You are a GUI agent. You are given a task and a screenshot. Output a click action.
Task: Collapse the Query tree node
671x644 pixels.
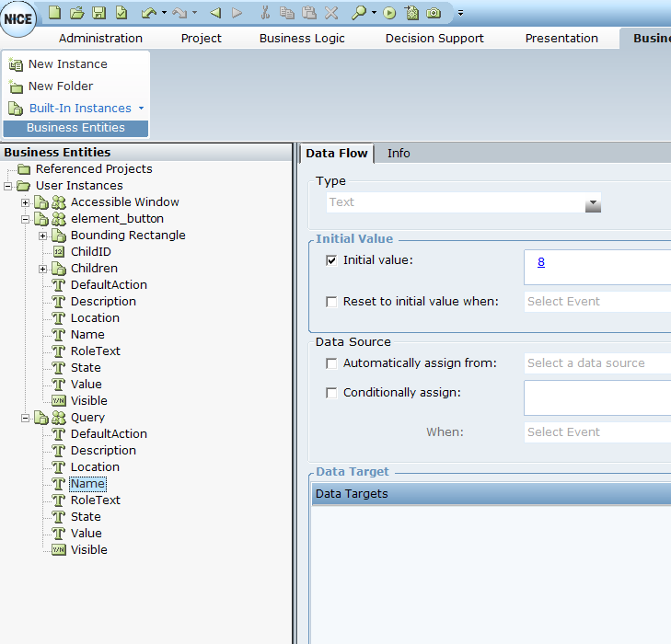[x=25, y=418]
